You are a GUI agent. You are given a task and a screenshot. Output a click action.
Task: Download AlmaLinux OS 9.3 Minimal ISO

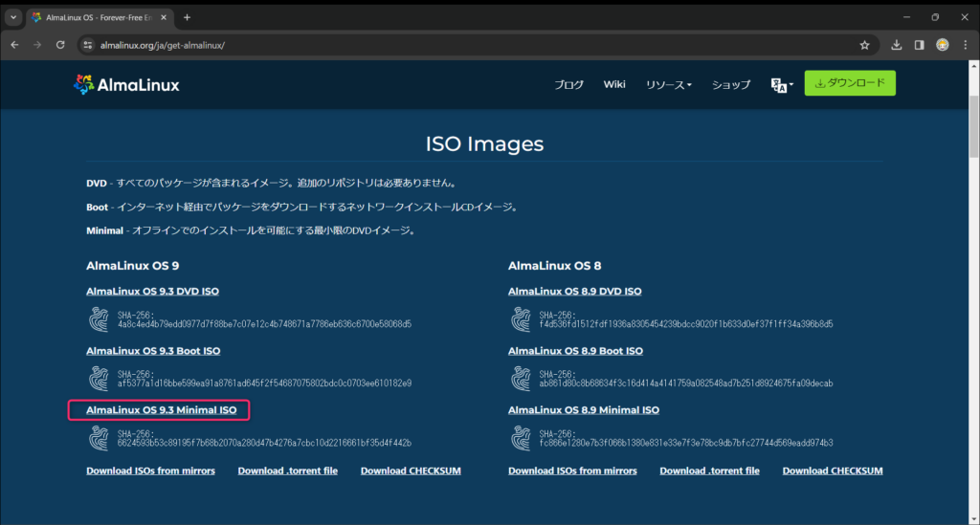[x=161, y=410]
